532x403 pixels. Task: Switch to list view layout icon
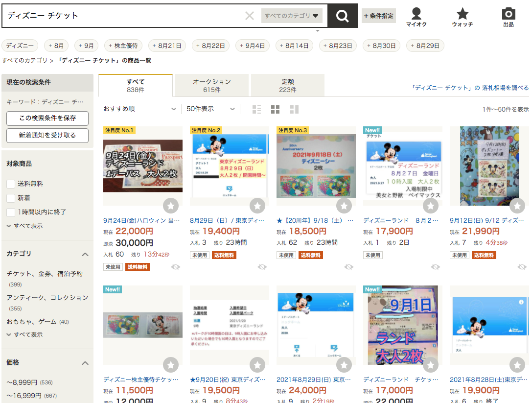257,109
